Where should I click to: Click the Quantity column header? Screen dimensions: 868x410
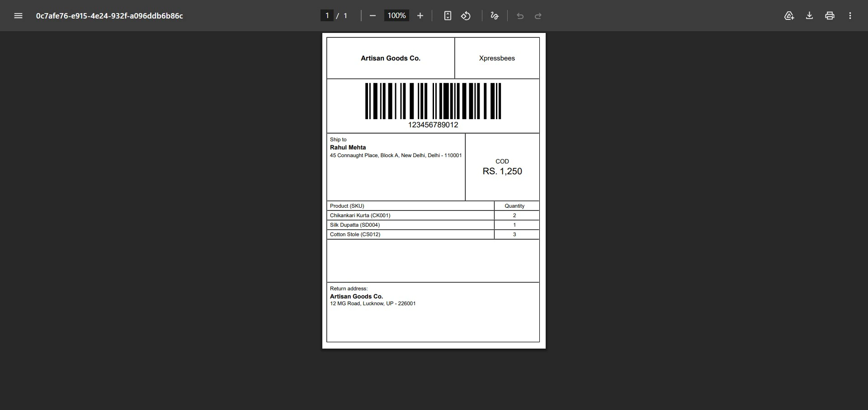(514, 206)
